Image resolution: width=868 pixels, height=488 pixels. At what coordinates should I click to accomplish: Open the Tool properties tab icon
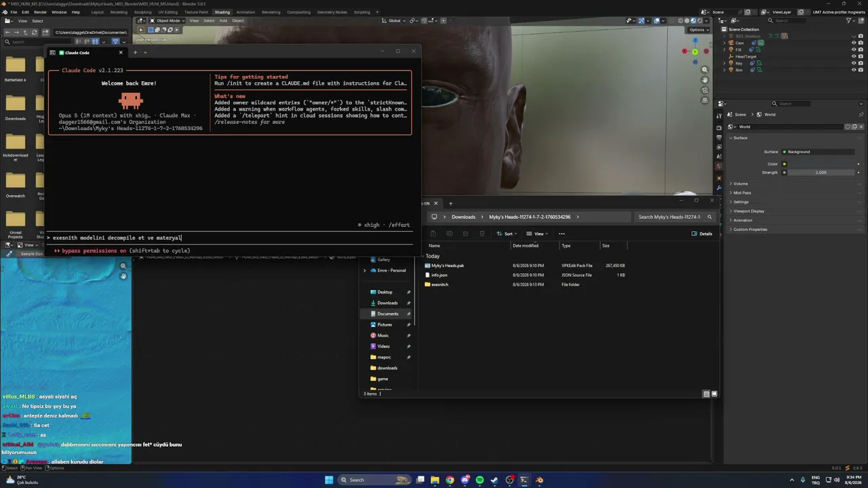pyautogui.click(x=719, y=117)
